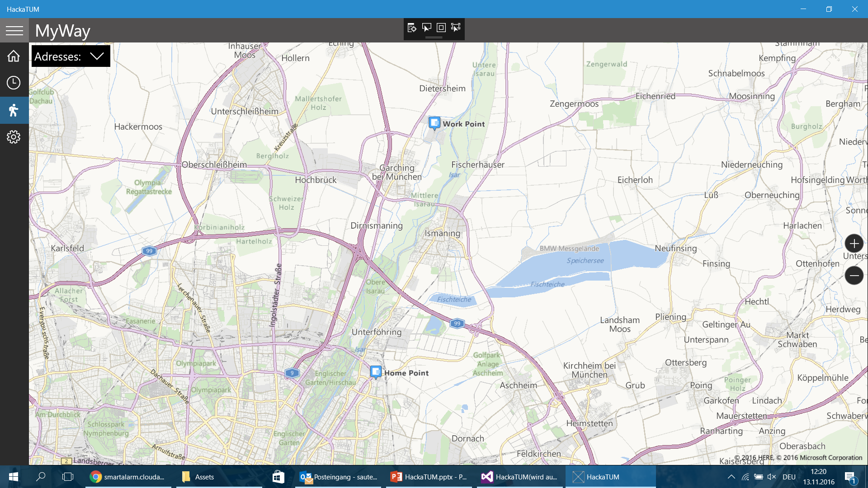Image resolution: width=868 pixels, height=488 pixels.
Task: Go to Home in the sidebar
Action: click(14, 56)
